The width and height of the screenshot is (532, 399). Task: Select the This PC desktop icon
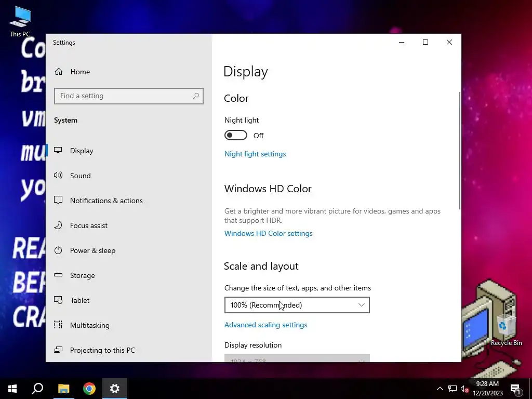(x=20, y=21)
